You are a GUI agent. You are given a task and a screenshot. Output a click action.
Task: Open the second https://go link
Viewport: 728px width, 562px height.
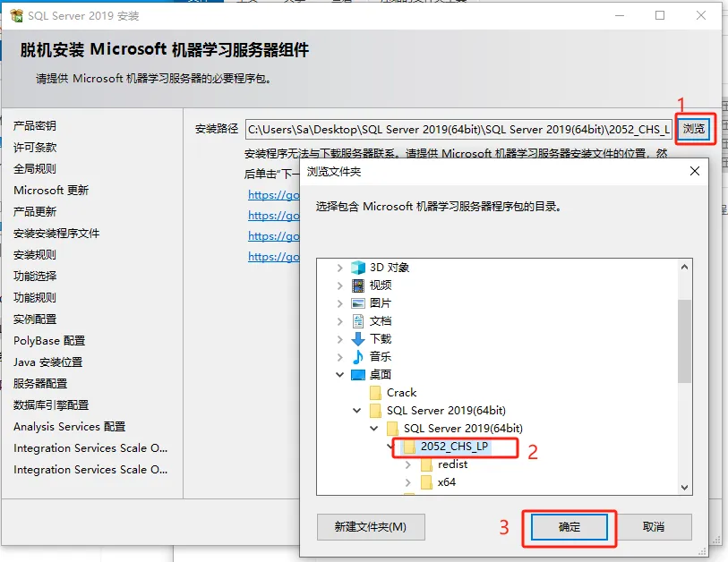click(x=273, y=216)
